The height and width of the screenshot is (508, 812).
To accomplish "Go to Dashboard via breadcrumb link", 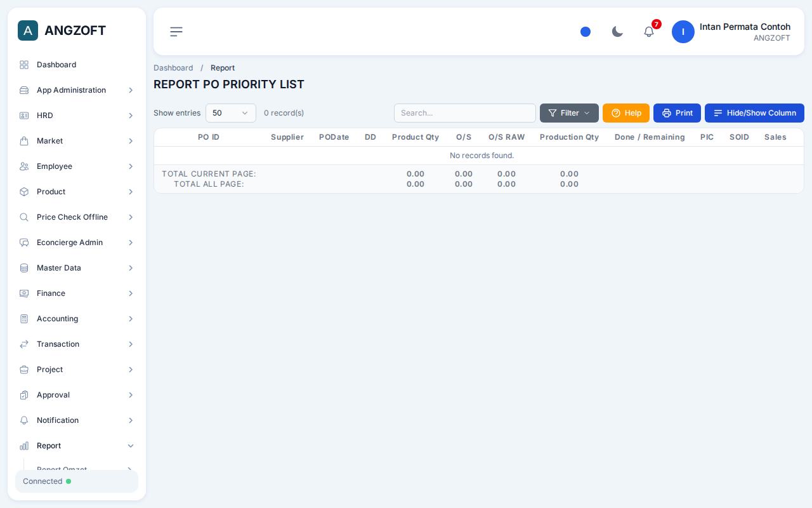I will click(x=173, y=68).
